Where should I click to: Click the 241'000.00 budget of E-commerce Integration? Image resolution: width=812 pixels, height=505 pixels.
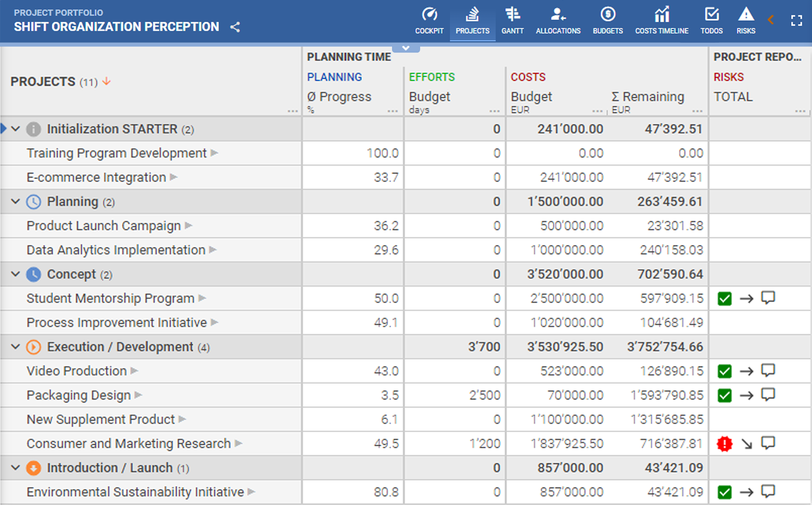572,177
